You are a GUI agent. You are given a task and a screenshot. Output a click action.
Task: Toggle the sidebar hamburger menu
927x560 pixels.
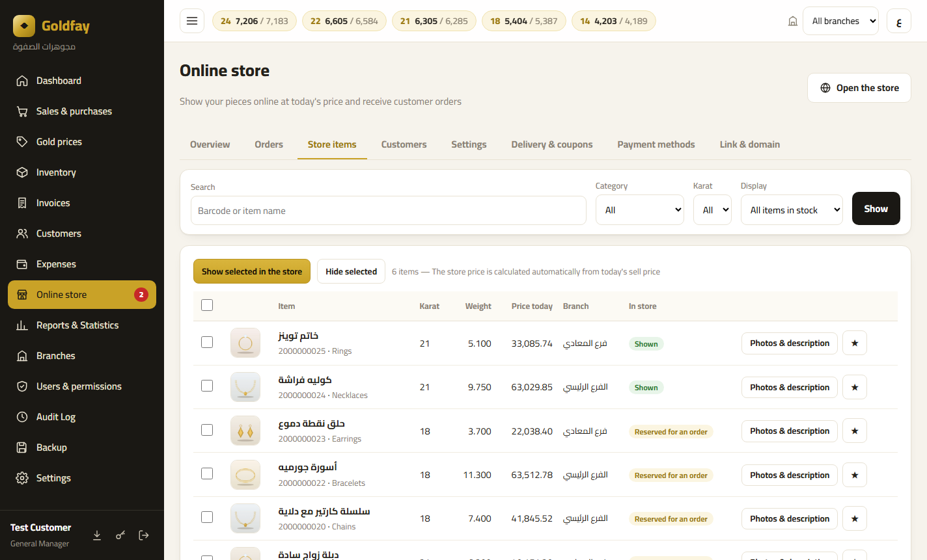192,21
